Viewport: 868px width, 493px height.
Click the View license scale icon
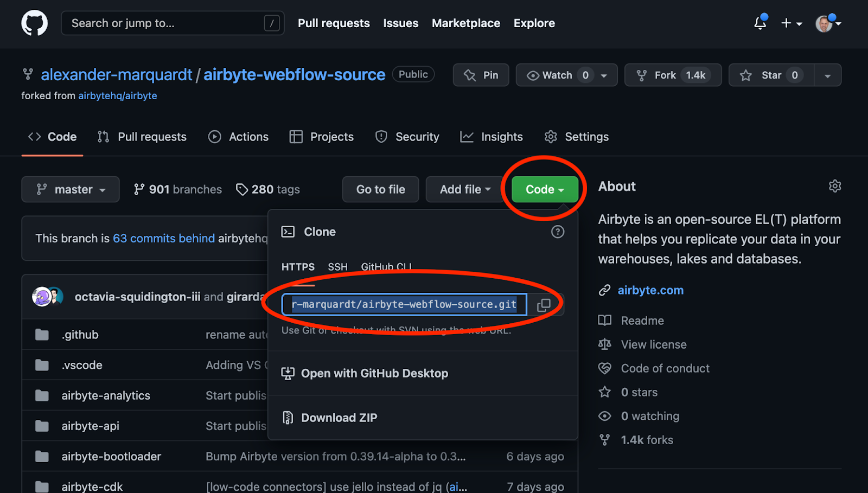(x=604, y=344)
